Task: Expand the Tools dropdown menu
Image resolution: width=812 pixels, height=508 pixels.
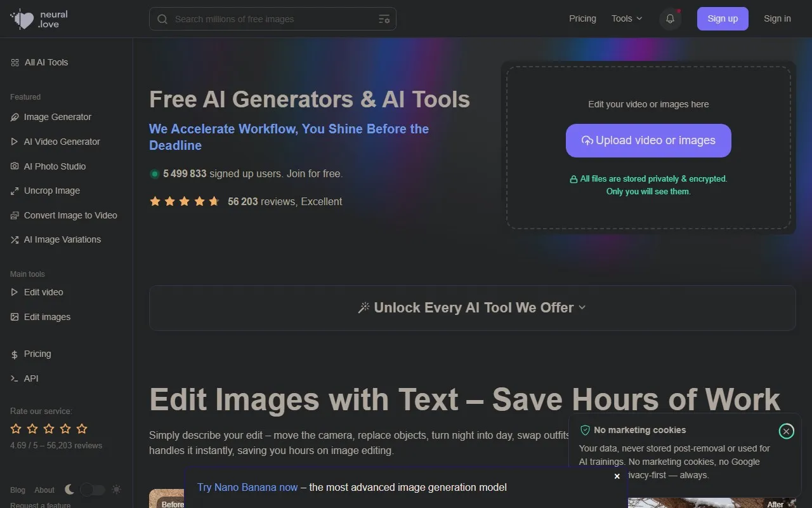Action: (x=627, y=18)
